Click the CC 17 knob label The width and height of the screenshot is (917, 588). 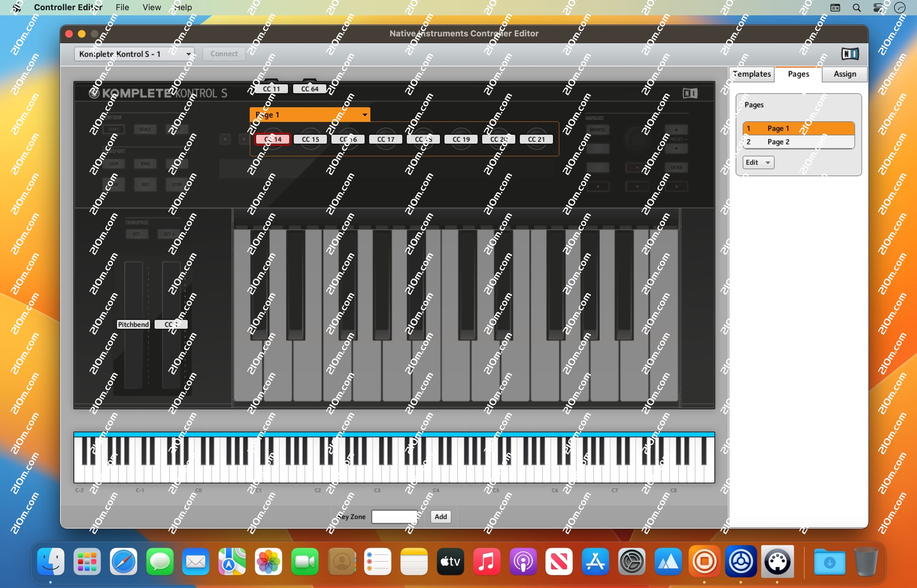[385, 139]
